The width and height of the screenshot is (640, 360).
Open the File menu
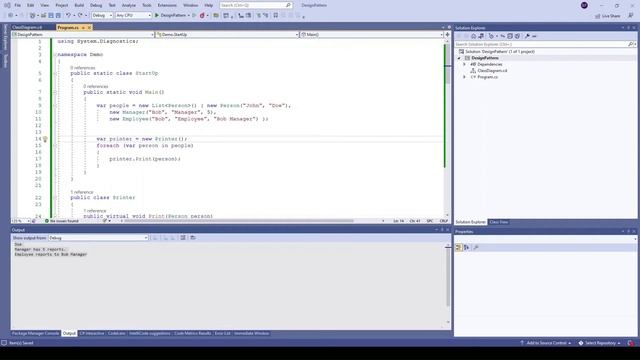[18, 5]
